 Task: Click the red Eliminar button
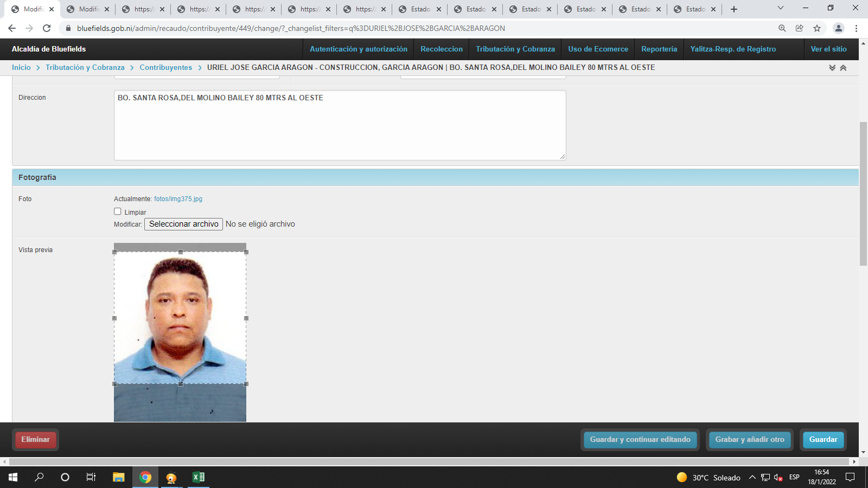[x=35, y=440]
